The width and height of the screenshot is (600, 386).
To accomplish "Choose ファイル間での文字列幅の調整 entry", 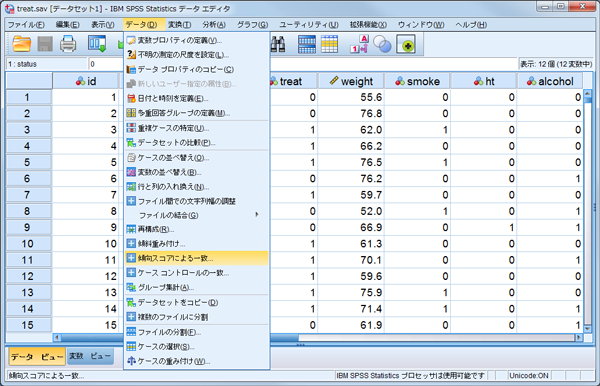I will [197, 201].
